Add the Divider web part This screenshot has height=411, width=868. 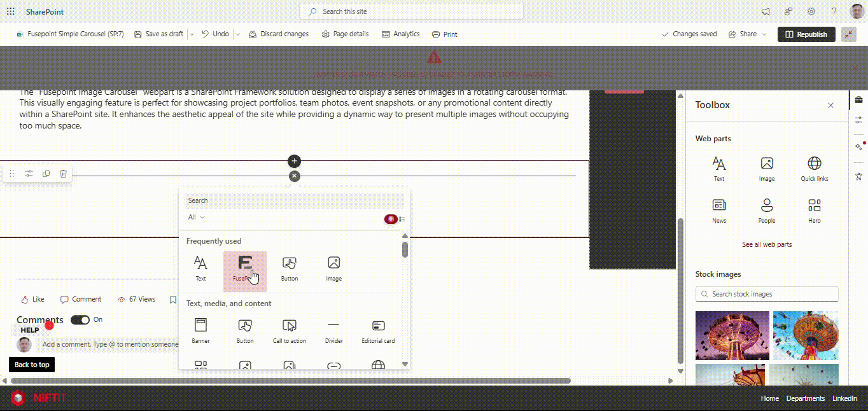tap(333, 331)
